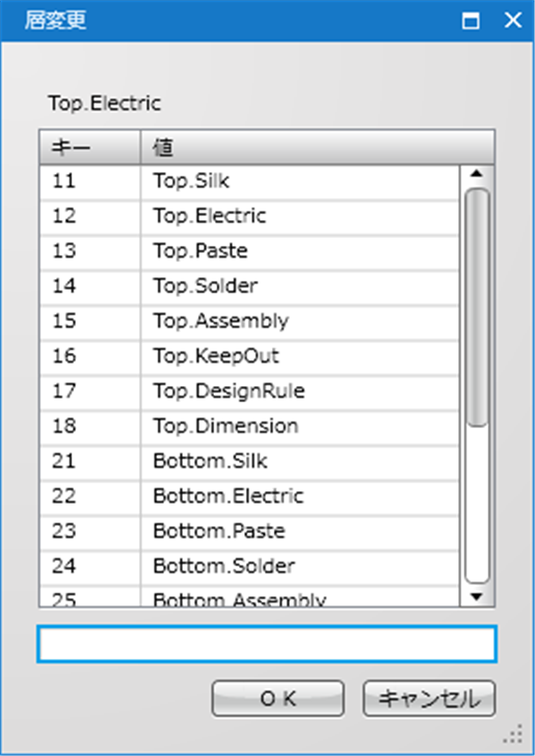Click the scrollbar up arrow
Viewport: 535px width, 756px height.
(477, 174)
